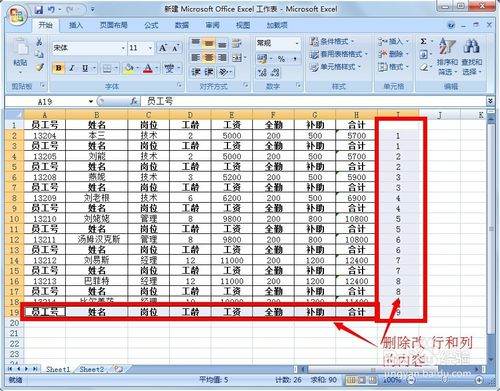Decrease font size with the small A

point(176,48)
